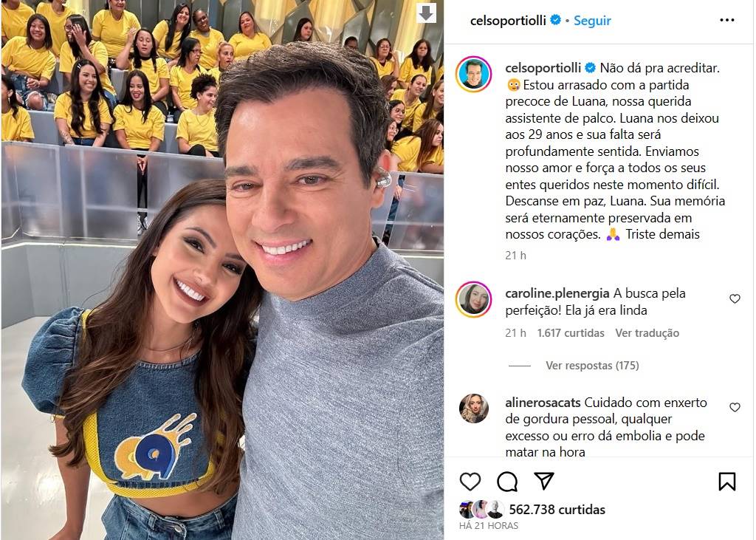Share post via paper plane icon

[544, 481]
